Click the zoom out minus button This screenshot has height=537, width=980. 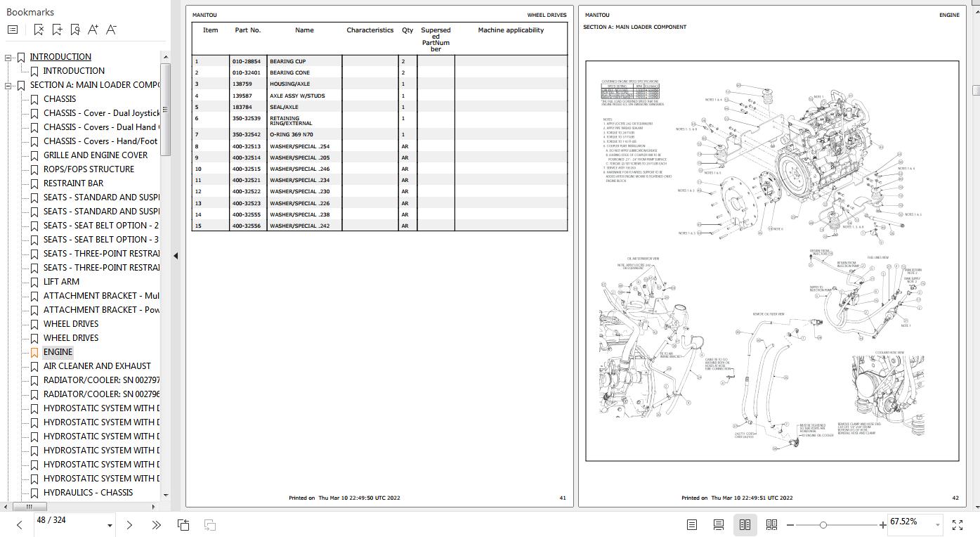point(790,524)
